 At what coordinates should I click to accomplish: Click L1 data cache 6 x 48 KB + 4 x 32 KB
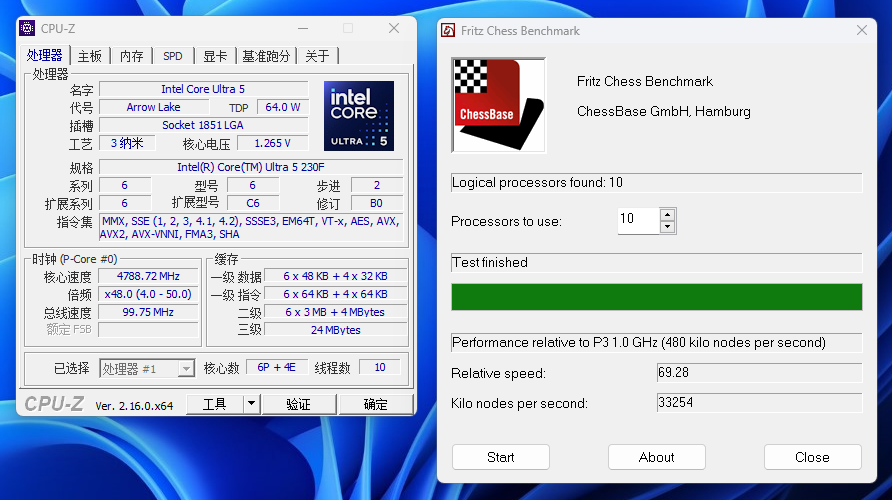[336, 276]
